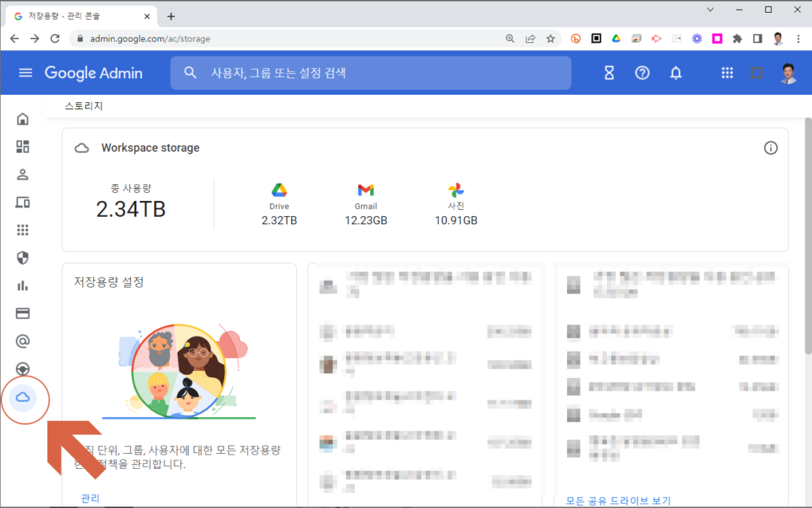
Task: Click the 관리 link in storage settings
Action: 90,498
